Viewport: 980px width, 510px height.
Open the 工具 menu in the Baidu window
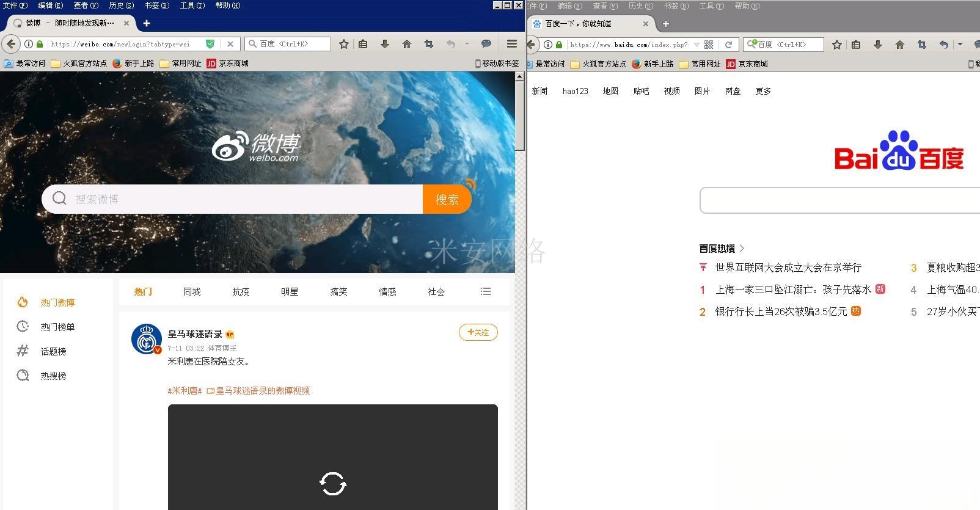711,5
